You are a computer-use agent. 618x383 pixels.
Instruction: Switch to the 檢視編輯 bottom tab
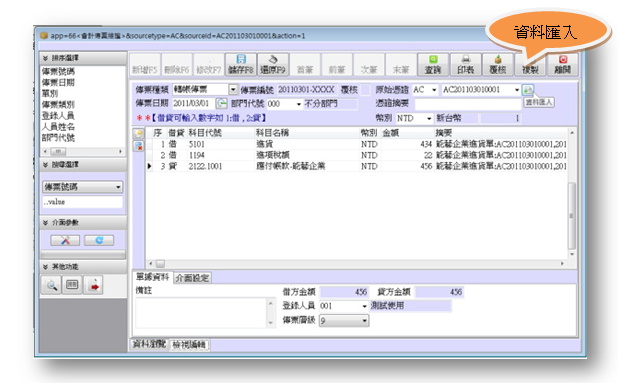coord(189,345)
